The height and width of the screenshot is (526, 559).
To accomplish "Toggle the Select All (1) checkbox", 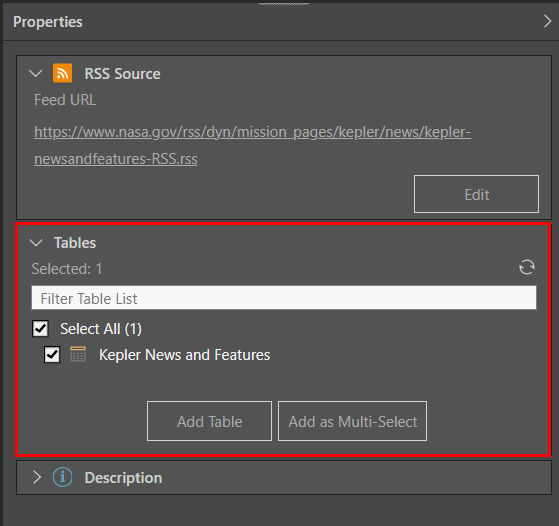I will 40,328.
